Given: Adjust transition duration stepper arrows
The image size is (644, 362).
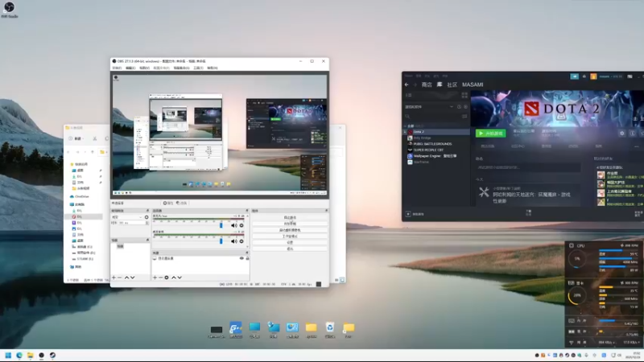Looking at the screenshot, I should (x=147, y=223).
